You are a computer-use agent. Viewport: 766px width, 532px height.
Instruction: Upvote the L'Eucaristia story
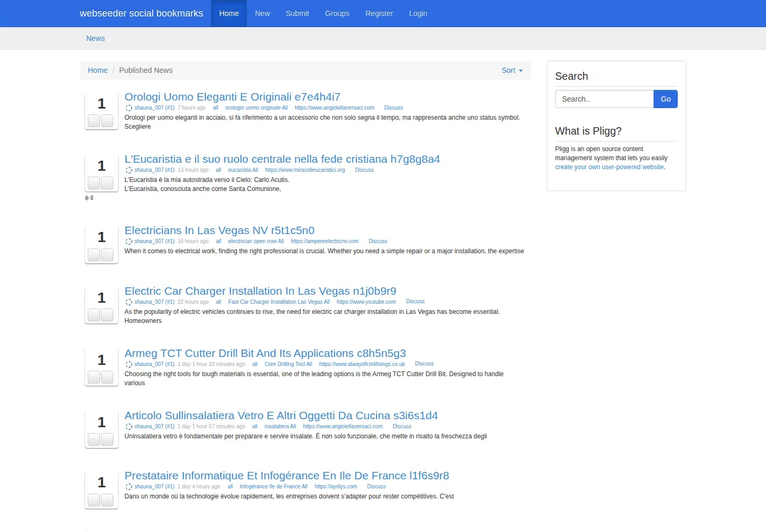pyautogui.click(x=94, y=183)
